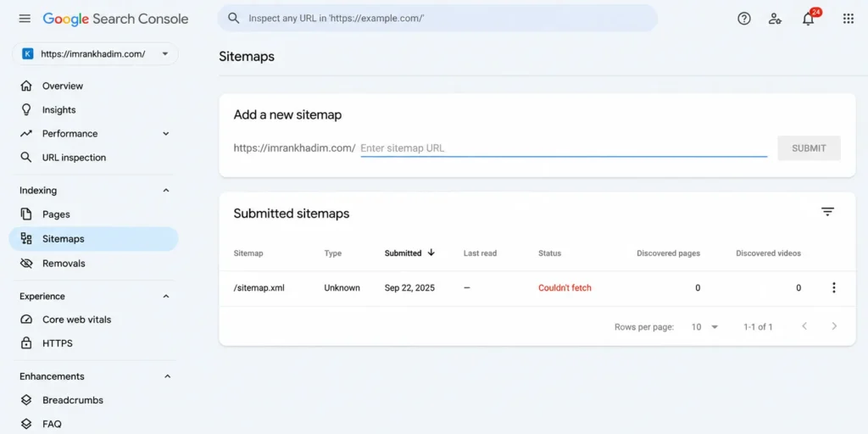Click the Discovered pages column header
The image size is (868, 434).
(668, 253)
